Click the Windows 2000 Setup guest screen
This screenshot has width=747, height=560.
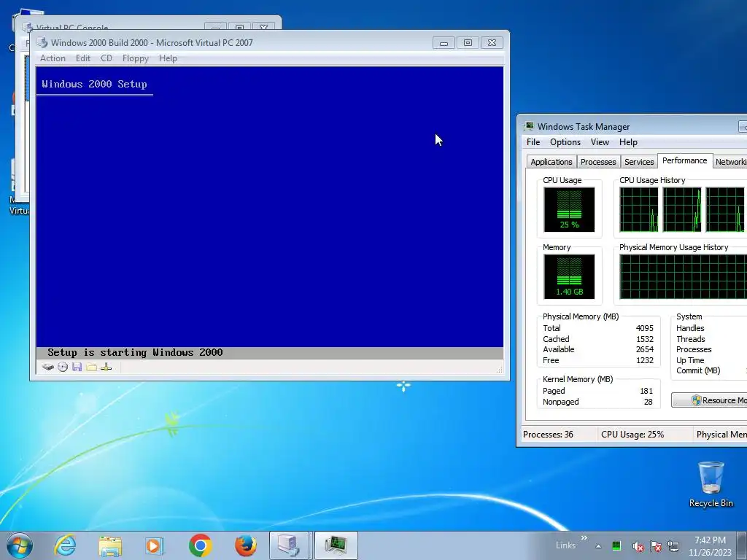click(x=270, y=212)
